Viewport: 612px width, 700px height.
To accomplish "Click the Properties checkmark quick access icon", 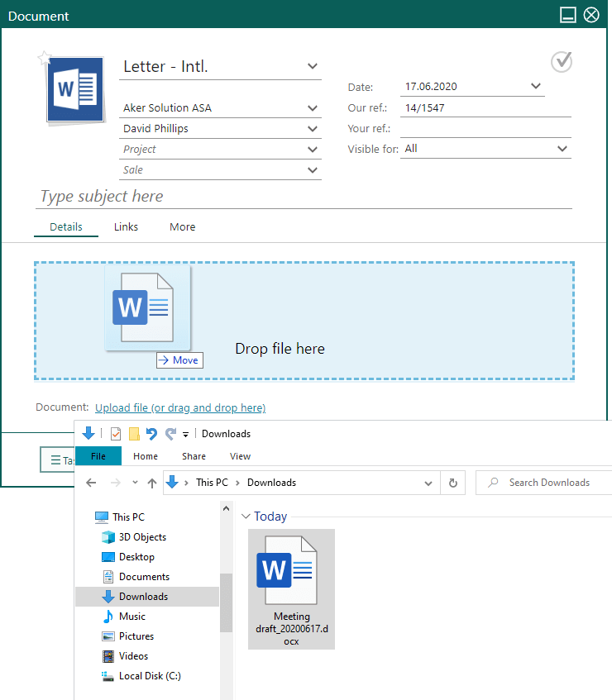I will [116, 434].
